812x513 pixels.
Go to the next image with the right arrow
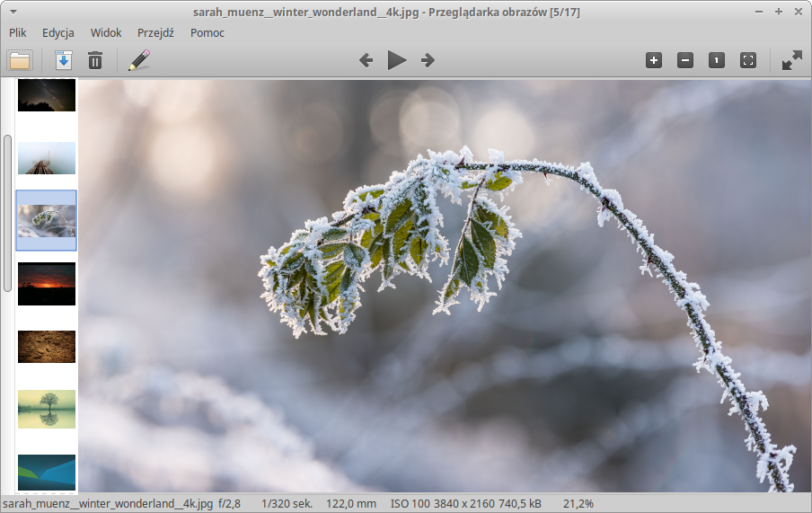428,60
